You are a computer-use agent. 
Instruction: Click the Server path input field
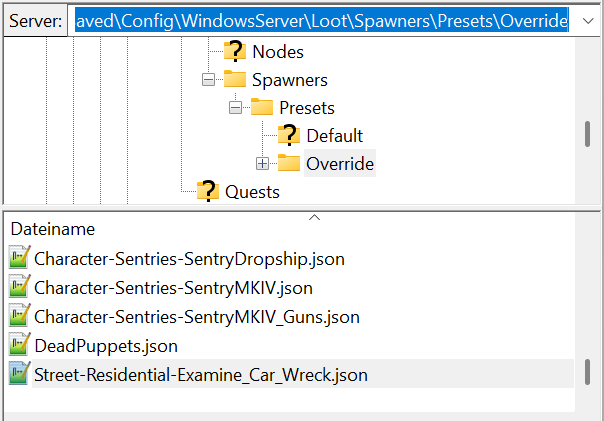pos(320,20)
